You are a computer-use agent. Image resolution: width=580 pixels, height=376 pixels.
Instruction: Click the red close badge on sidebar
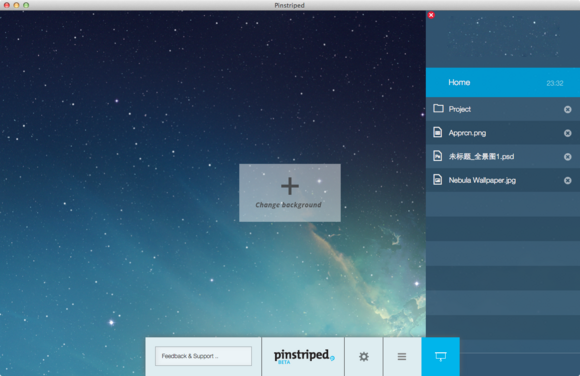(431, 15)
